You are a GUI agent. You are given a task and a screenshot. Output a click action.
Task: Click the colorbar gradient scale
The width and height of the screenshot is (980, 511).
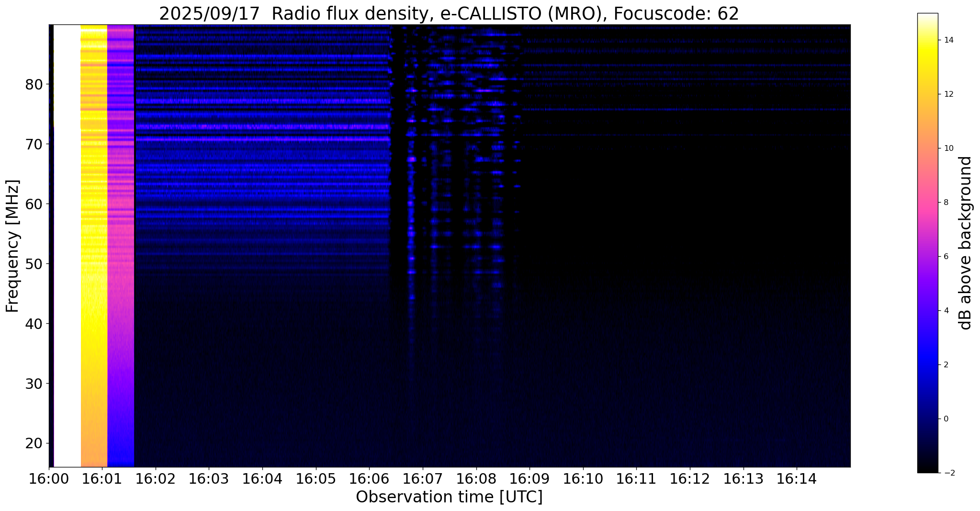pyautogui.click(x=927, y=243)
